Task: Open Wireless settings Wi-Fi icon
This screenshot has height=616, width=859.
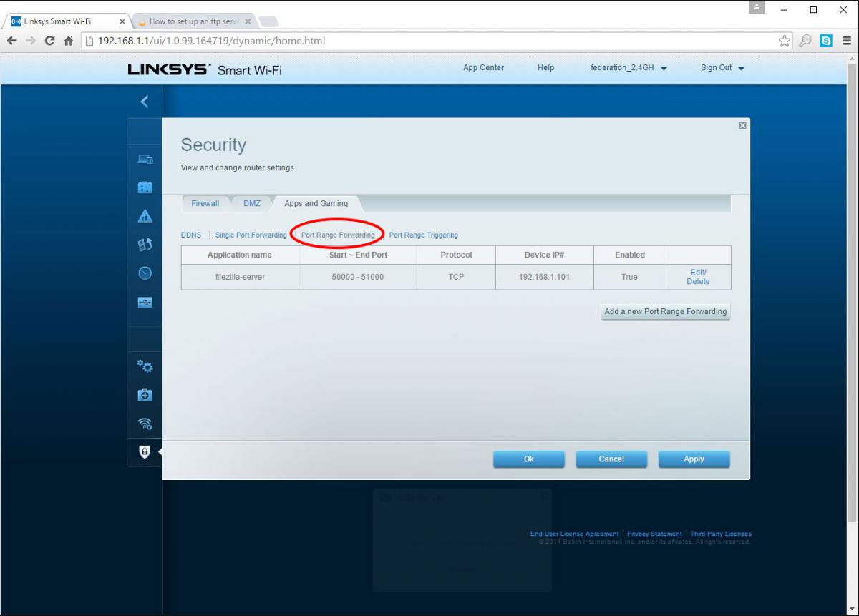Action: click(145, 424)
